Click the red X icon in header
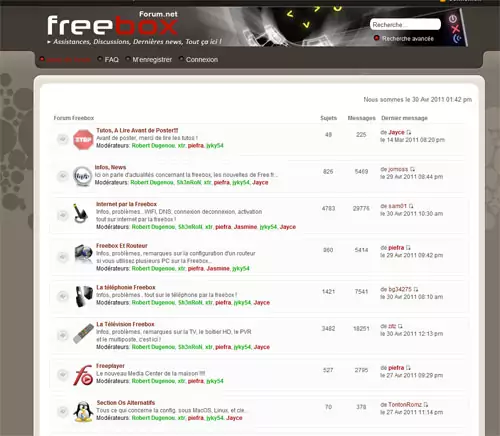Image resolution: width=500 pixels, height=436 pixels. coord(455,29)
